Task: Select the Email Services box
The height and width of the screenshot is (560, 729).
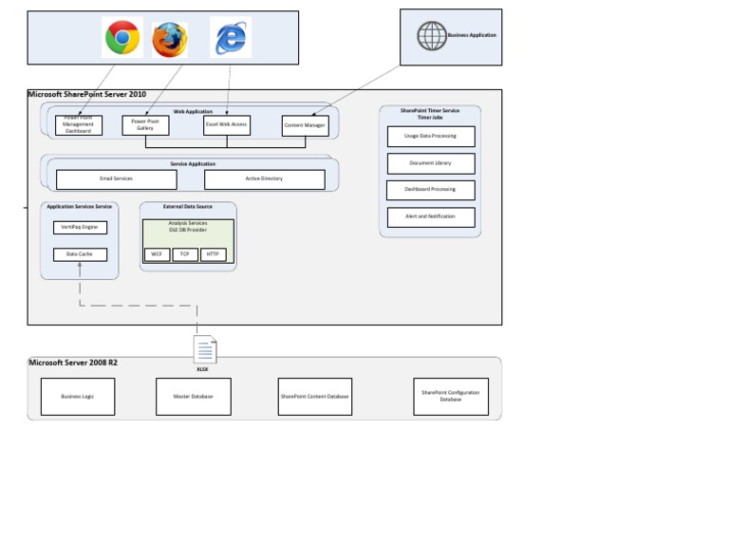Action: click(116, 179)
